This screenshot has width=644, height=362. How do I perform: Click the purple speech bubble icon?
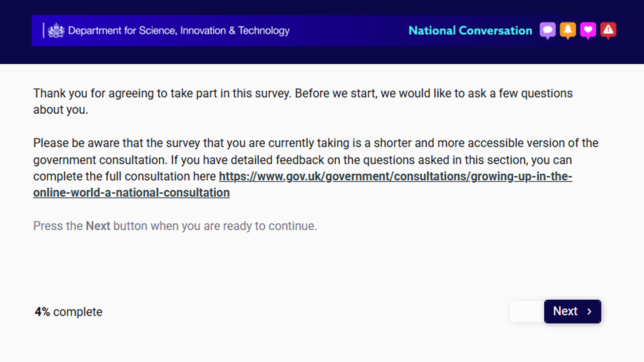point(547,31)
